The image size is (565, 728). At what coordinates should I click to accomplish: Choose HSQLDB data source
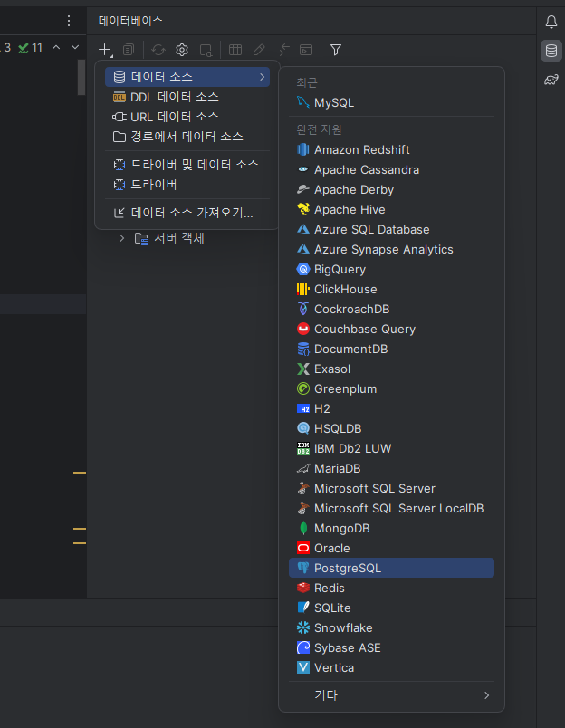(391, 428)
